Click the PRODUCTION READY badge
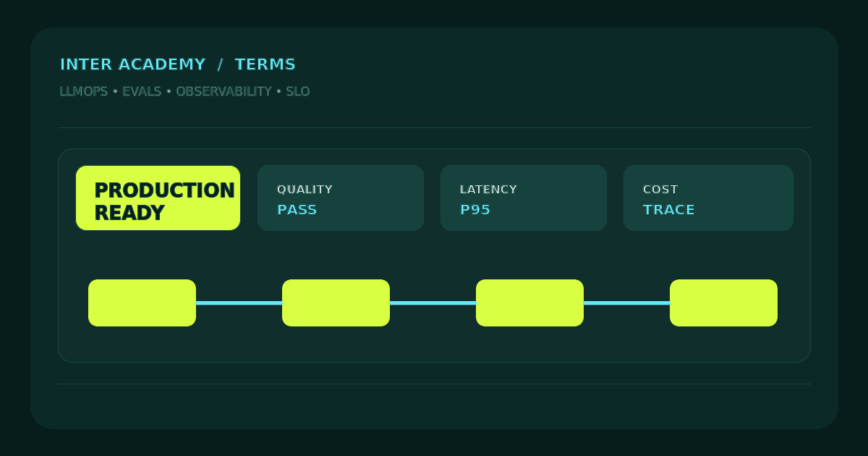 tap(158, 198)
